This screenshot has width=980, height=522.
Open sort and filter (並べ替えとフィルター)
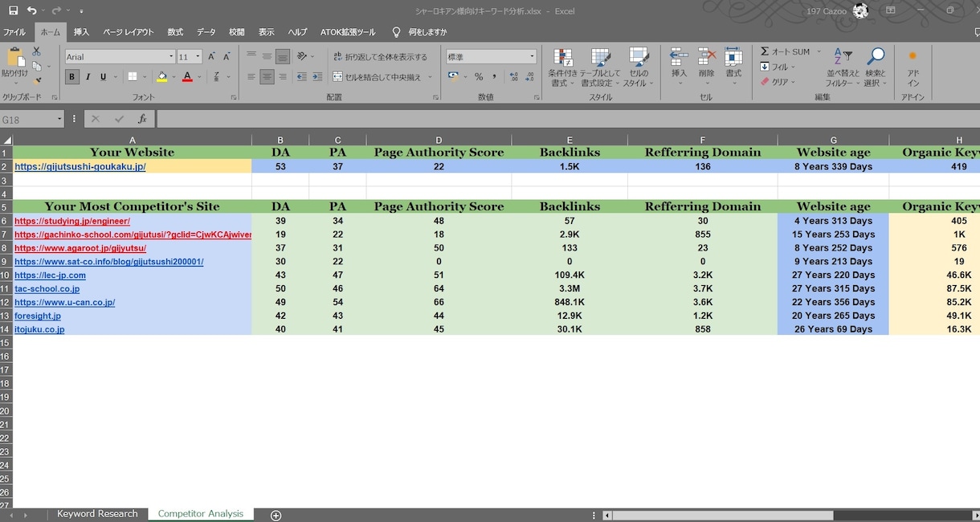[x=843, y=67]
